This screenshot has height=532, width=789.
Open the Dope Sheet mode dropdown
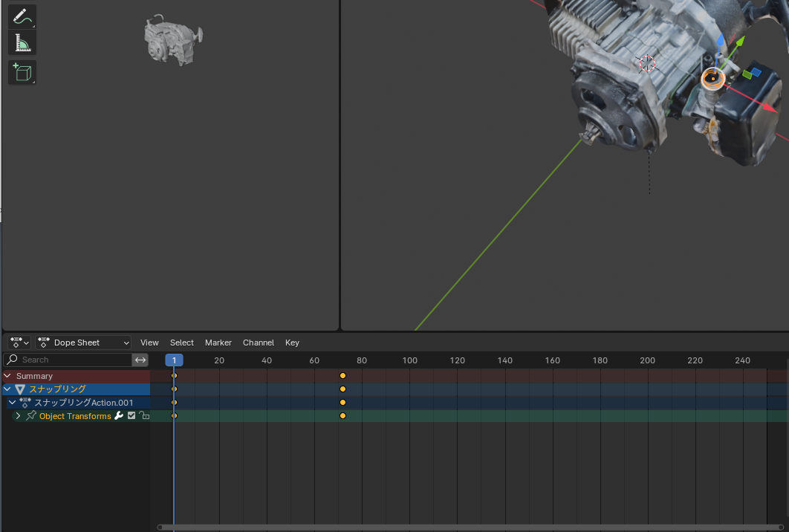click(x=84, y=343)
